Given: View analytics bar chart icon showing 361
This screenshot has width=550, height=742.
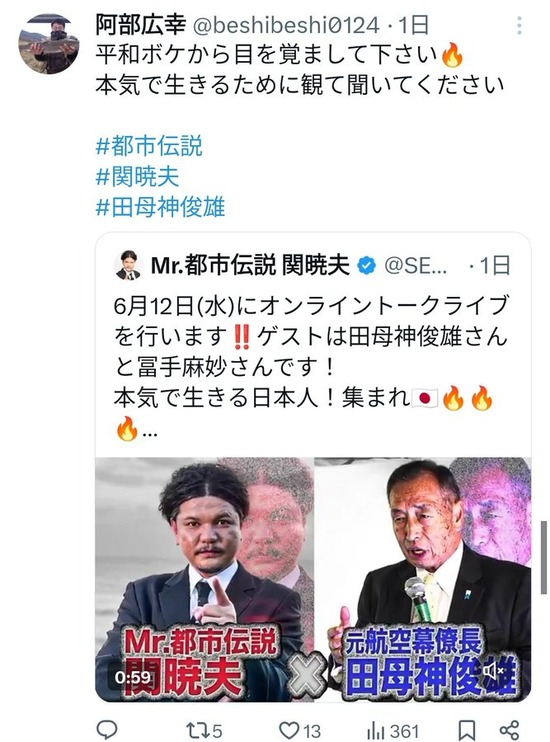Looking at the screenshot, I should 392,730.
